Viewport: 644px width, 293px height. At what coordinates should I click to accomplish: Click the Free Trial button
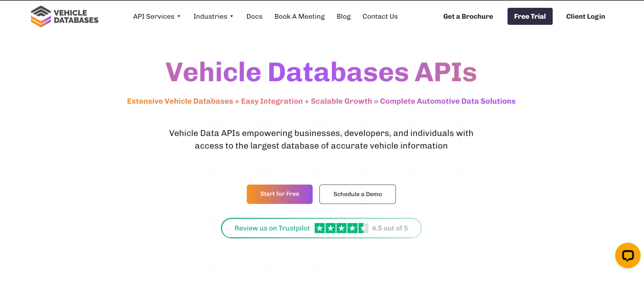tap(530, 16)
